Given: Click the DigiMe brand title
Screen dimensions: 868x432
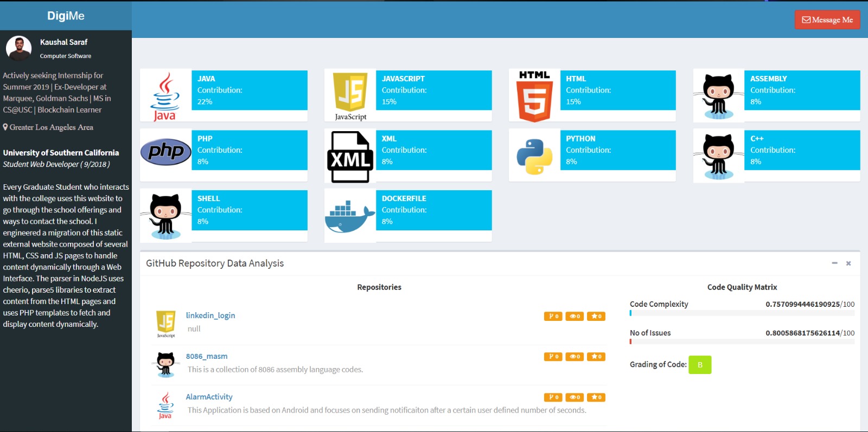Looking at the screenshot, I should click(66, 16).
